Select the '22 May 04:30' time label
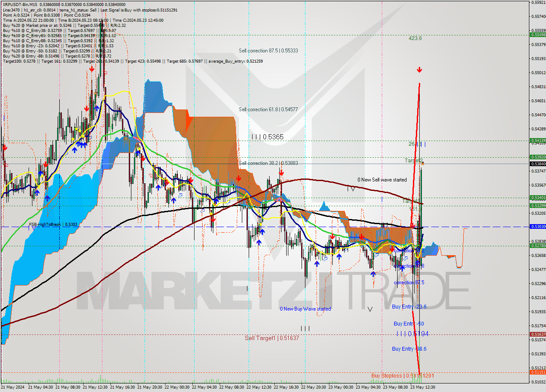546x392 pixels. (x=204, y=387)
